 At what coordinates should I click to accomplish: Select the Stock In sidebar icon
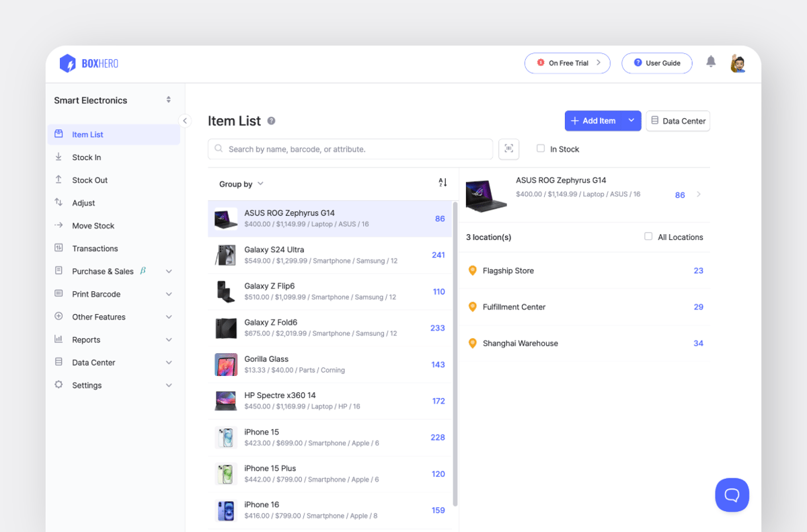tap(59, 157)
